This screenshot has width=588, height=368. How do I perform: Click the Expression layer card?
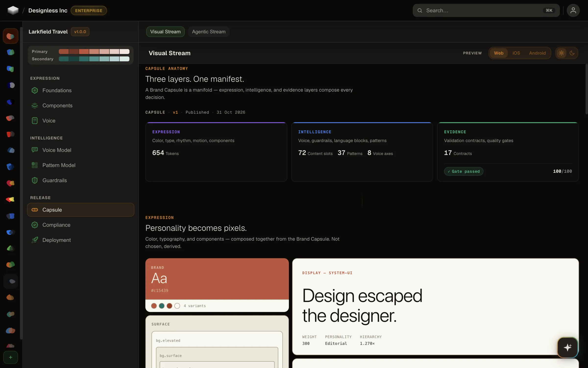click(x=216, y=152)
